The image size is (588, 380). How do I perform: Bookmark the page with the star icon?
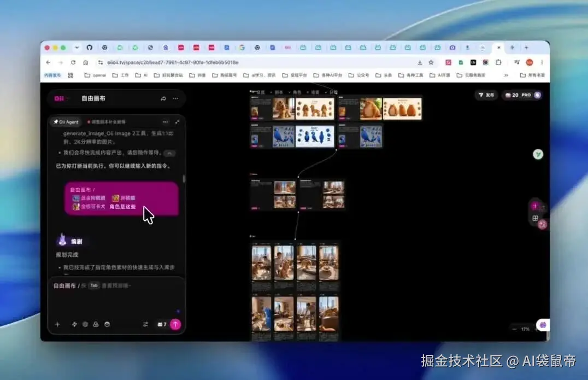(431, 62)
